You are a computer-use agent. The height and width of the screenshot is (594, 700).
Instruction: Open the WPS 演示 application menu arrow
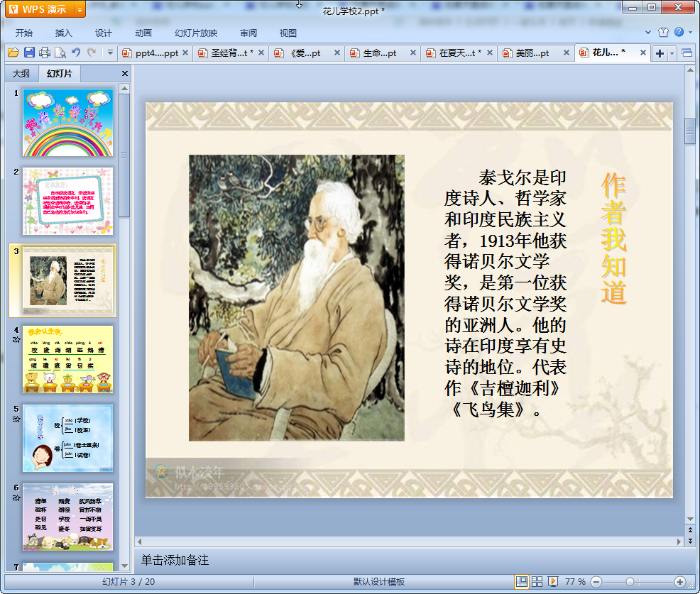tap(80, 9)
